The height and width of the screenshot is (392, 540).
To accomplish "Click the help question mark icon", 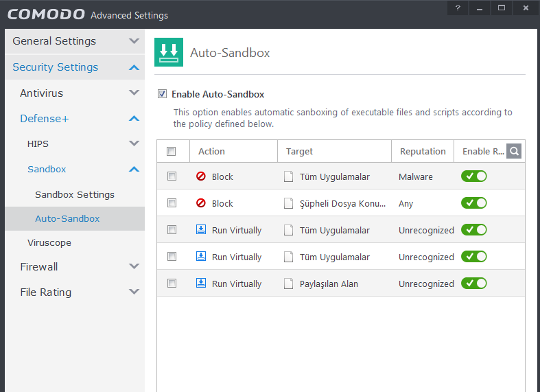I will point(458,8).
